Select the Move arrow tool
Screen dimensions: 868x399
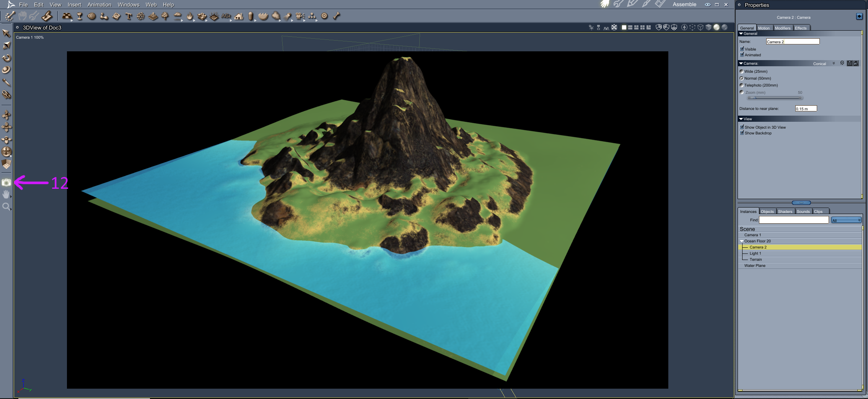coord(6,33)
